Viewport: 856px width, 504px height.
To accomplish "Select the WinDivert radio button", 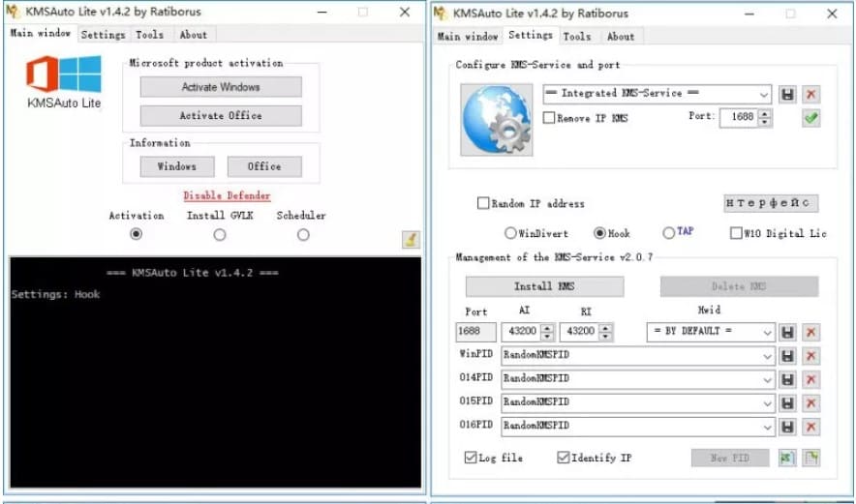I will coord(510,233).
